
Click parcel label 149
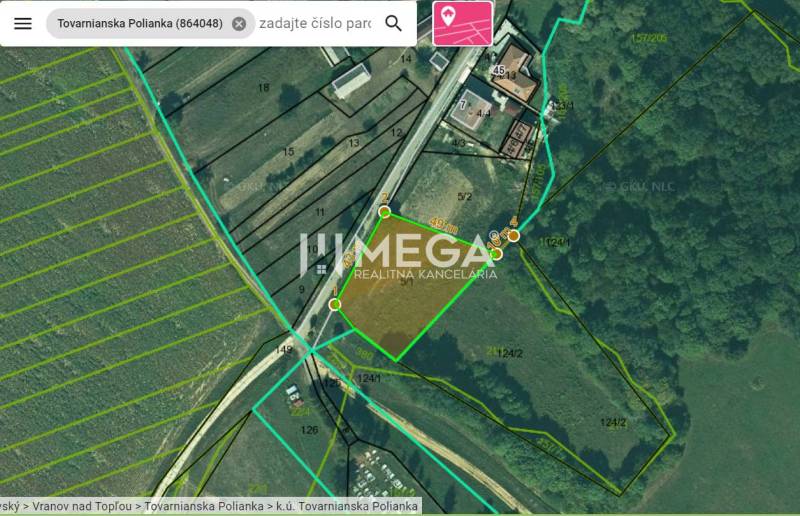[x=284, y=350]
